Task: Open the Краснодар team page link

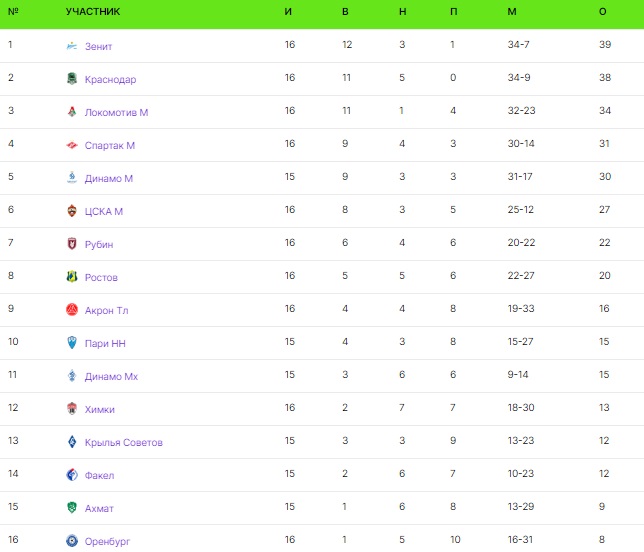Action: [x=110, y=79]
